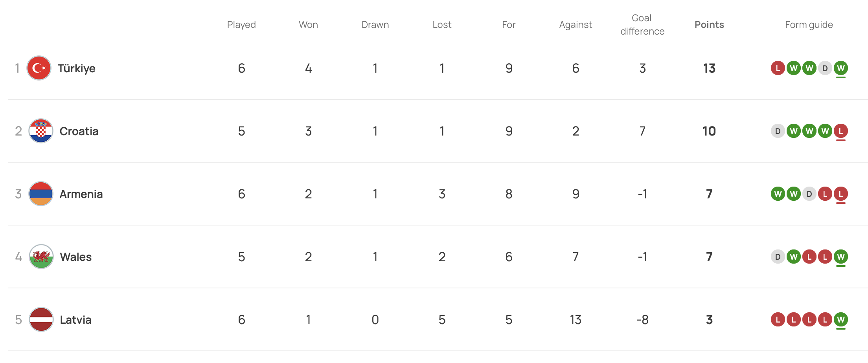Click the Played column header

click(241, 25)
